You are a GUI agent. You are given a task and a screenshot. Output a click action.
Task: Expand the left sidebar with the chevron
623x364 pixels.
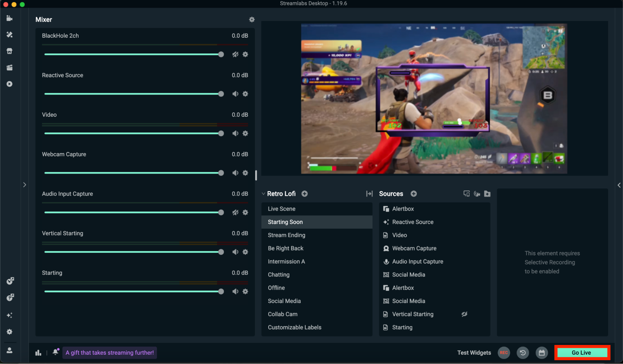(25, 185)
